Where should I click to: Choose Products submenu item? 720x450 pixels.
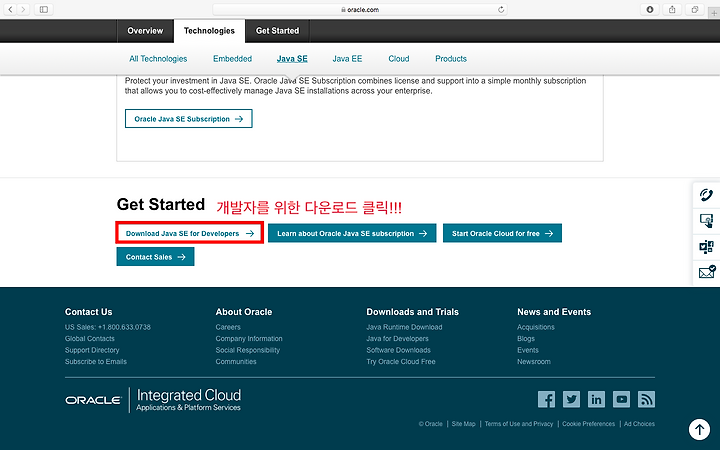451,59
